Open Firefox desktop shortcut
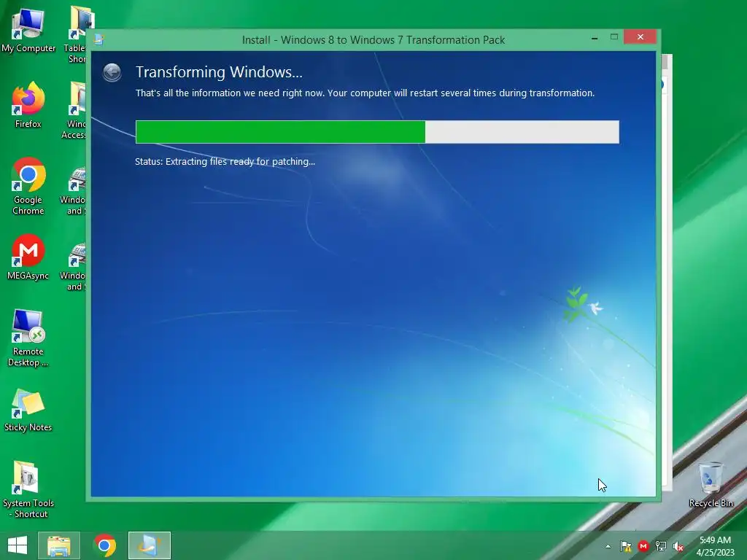Image resolution: width=747 pixels, height=560 pixels. [x=28, y=105]
